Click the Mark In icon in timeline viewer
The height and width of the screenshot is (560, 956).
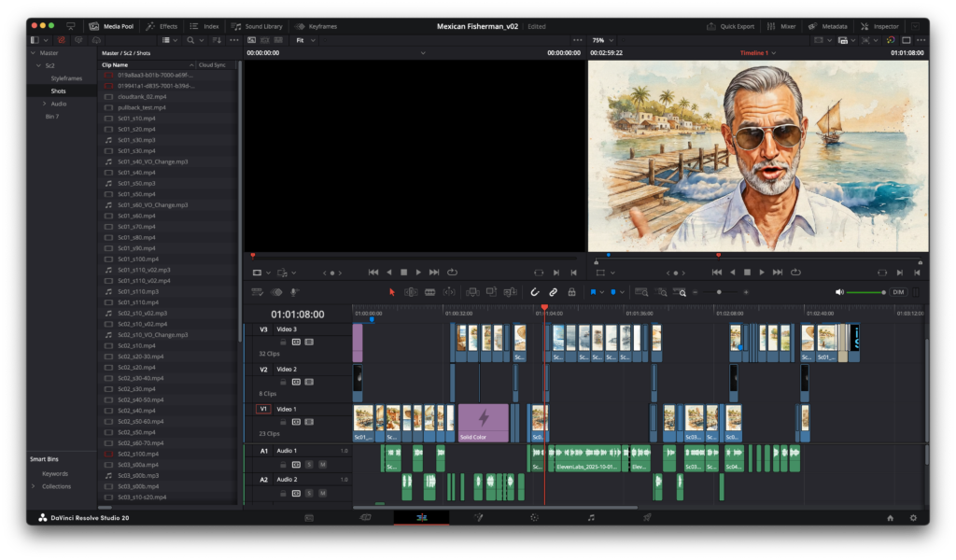899,273
